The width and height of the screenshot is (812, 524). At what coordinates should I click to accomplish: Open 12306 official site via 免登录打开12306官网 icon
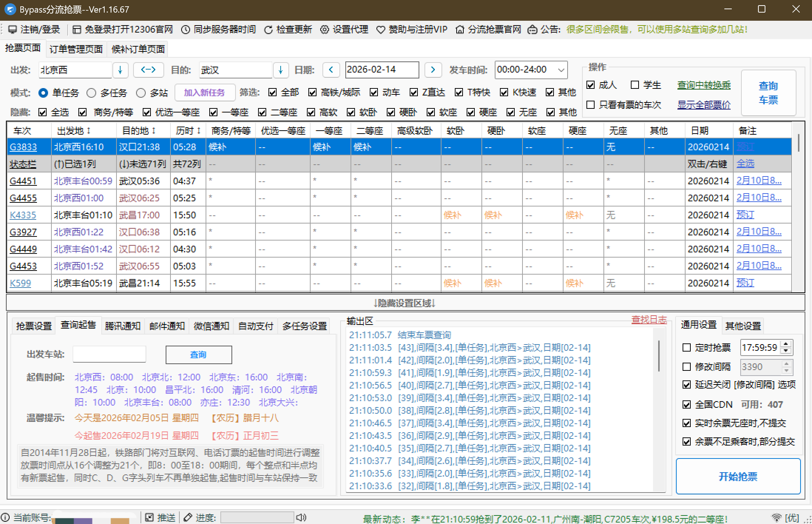(x=77, y=29)
